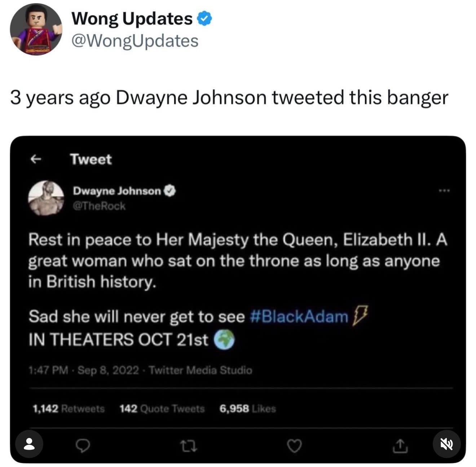The height and width of the screenshot is (467, 476).
Task: Open the @WongUpdates handle
Action: tap(135, 40)
